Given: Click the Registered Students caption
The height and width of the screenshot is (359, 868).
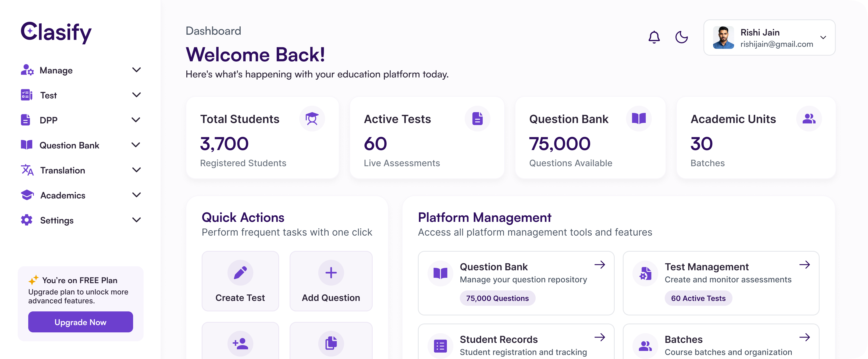Looking at the screenshot, I should [243, 163].
